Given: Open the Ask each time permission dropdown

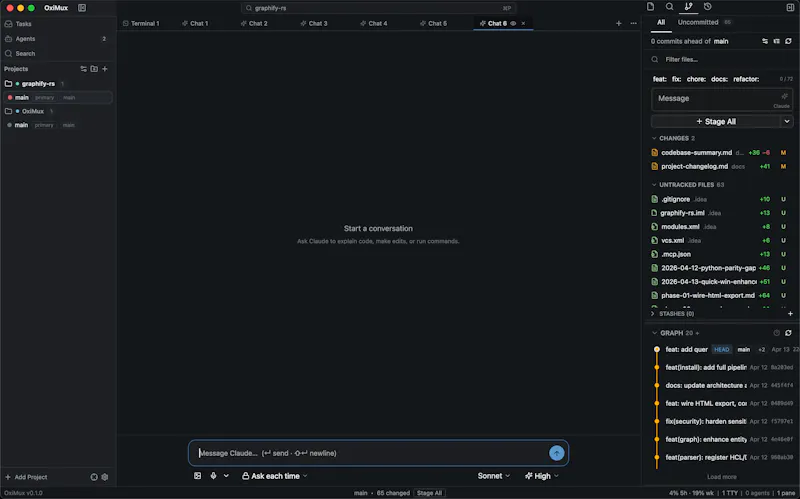Looking at the screenshot, I should pyautogui.click(x=274, y=476).
